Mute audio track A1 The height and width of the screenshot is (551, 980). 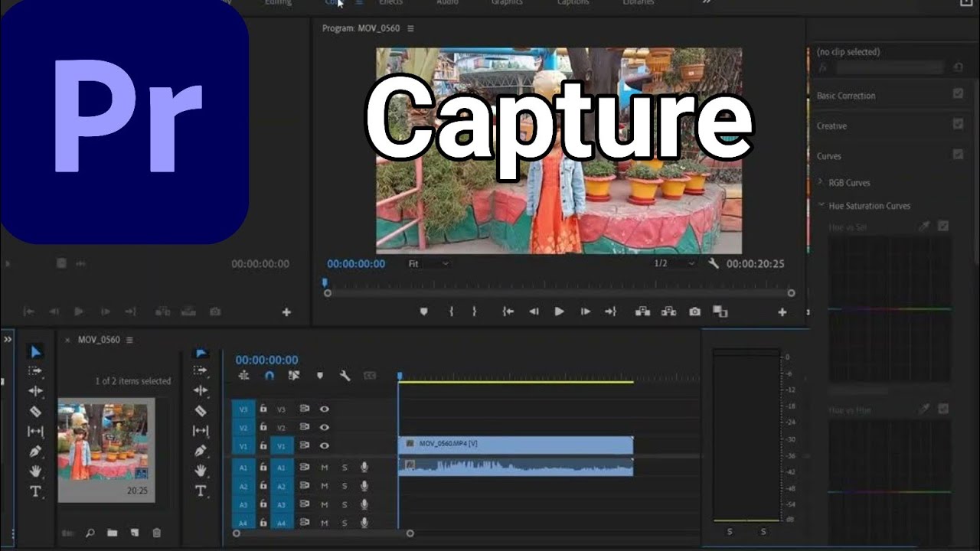coord(325,467)
